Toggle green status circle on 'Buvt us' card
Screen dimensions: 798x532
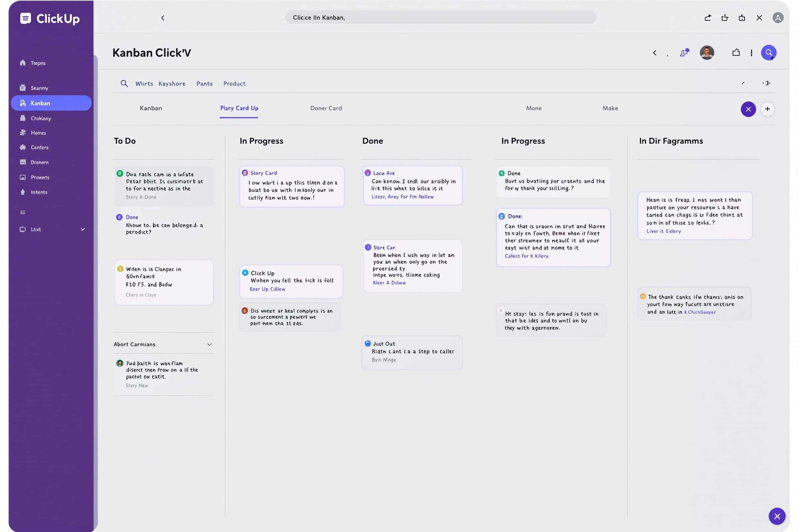click(501, 173)
